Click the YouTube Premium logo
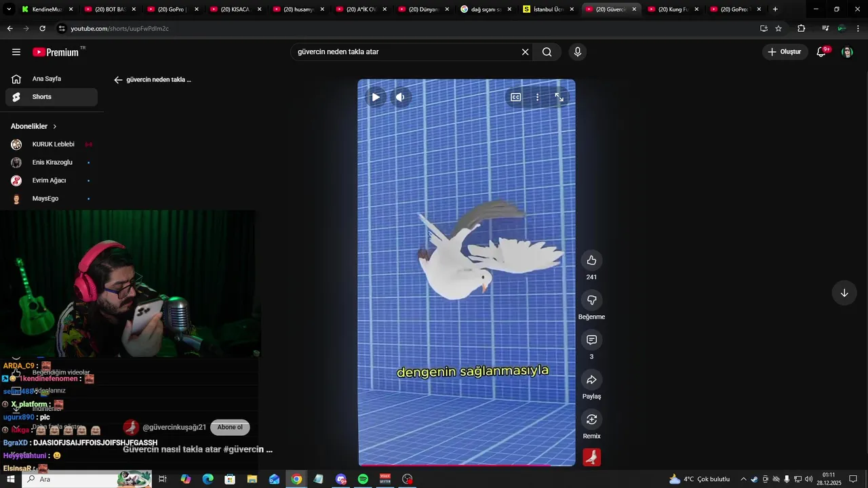868x488 pixels. click(x=57, y=52)
